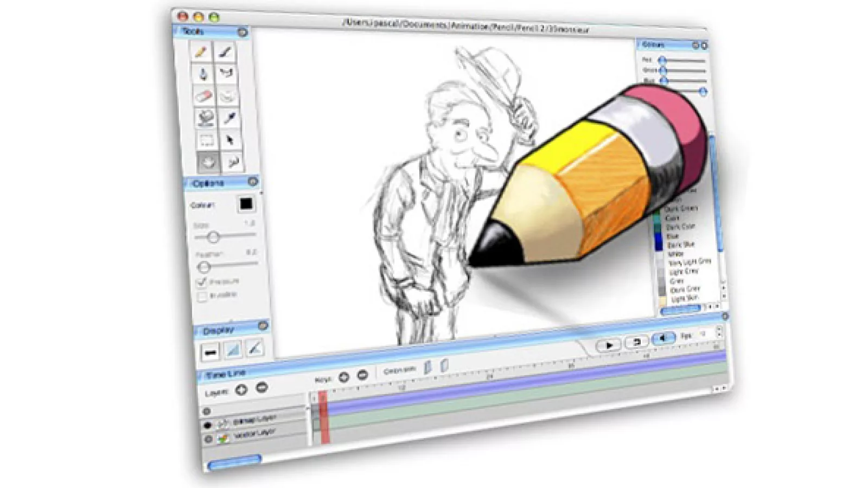The height and width of the screenshot is (488, 868).
Task: Collapse the Tools panel with its header button
Action: pos(242,33)
